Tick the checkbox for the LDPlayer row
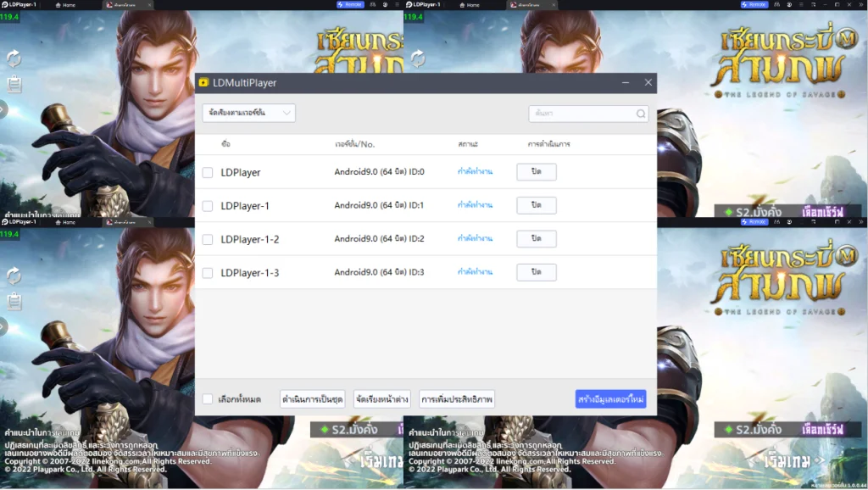The height and width of the screenshot is (490, 868). click(x=208, y=172)
